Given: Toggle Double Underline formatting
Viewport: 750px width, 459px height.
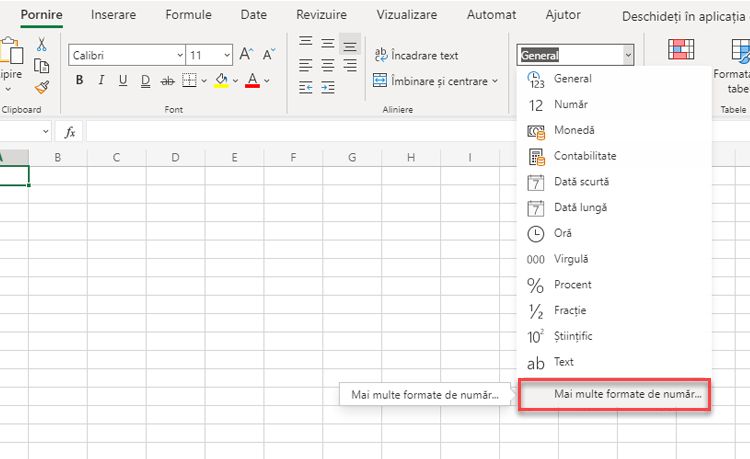Looking at the screenshot, I should tap(145, 81).
